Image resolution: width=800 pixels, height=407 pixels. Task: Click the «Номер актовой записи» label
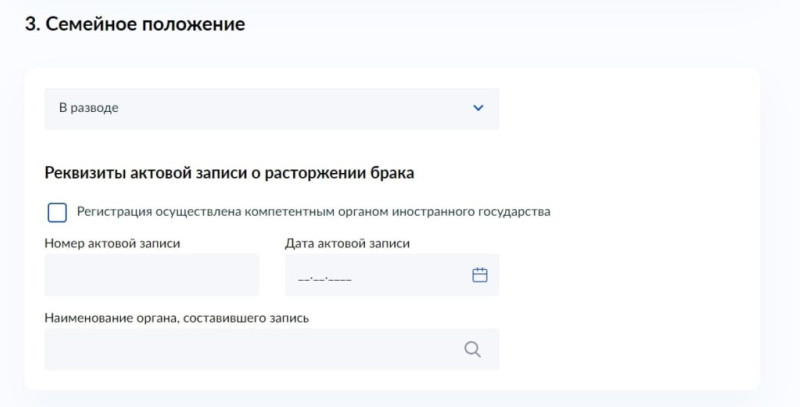click(112, 243)
